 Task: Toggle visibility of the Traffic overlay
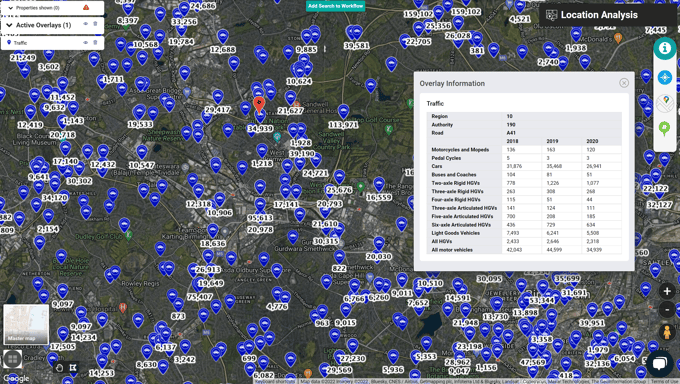point(85,43)
